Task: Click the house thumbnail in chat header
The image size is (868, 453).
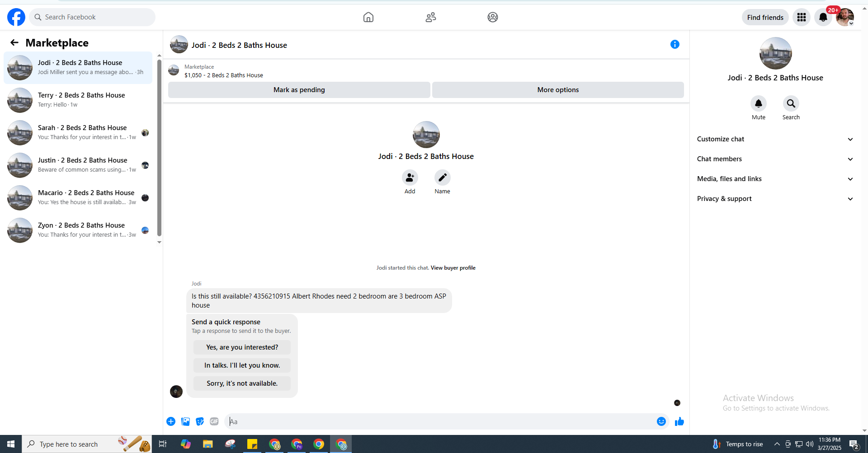Action: (179, 45)
